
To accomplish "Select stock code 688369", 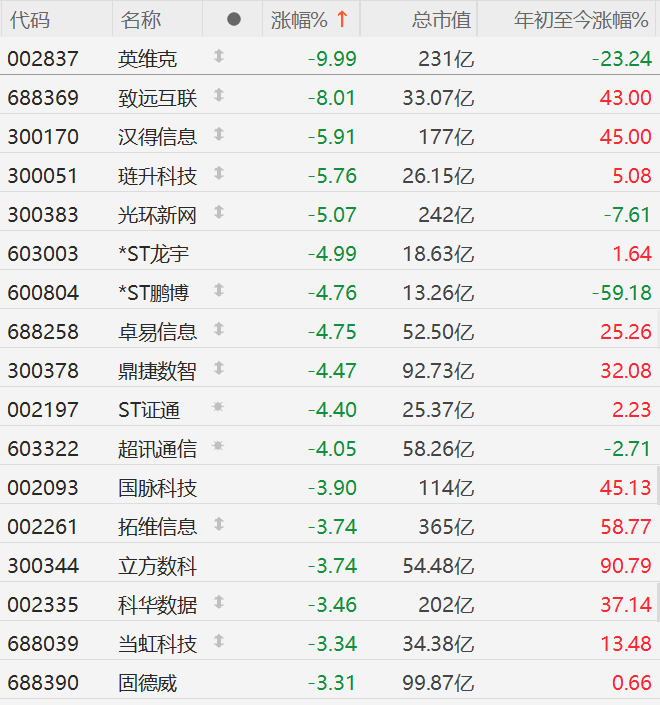I will pos(43,98).
